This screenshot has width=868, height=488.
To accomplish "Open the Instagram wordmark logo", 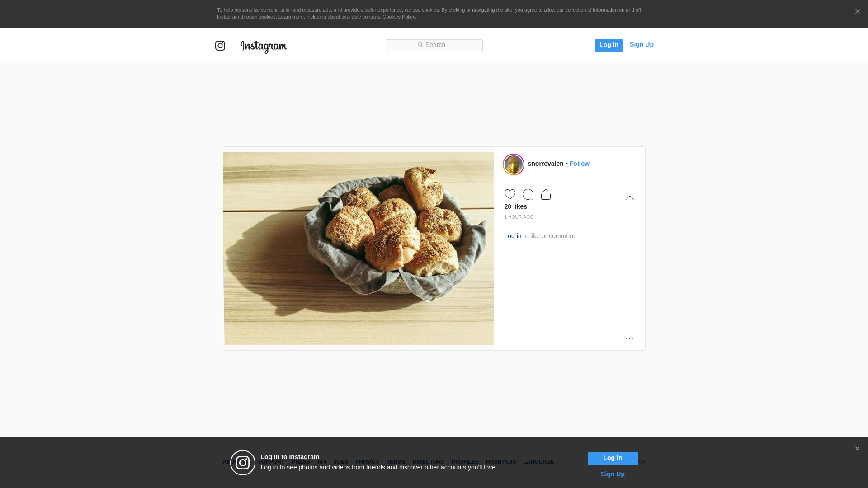I will coord(264,47).
